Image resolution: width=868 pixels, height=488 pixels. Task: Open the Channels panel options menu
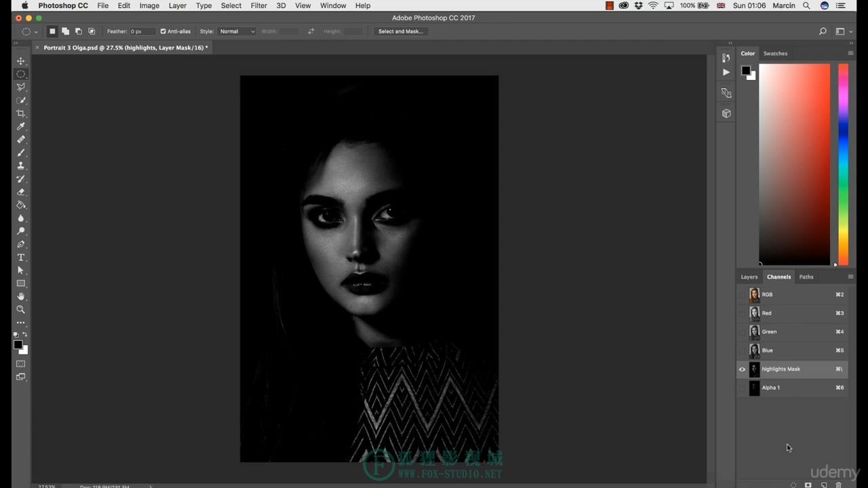coord(850,277)
